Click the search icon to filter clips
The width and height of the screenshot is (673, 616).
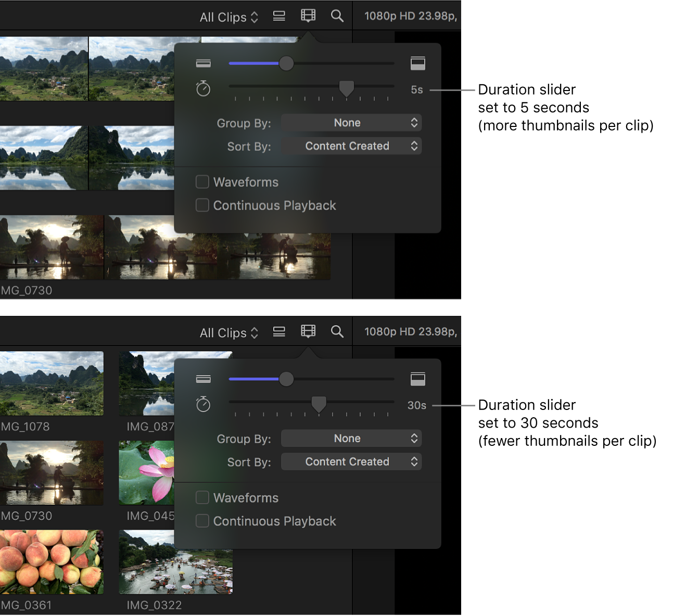click(x=337, y=16)
